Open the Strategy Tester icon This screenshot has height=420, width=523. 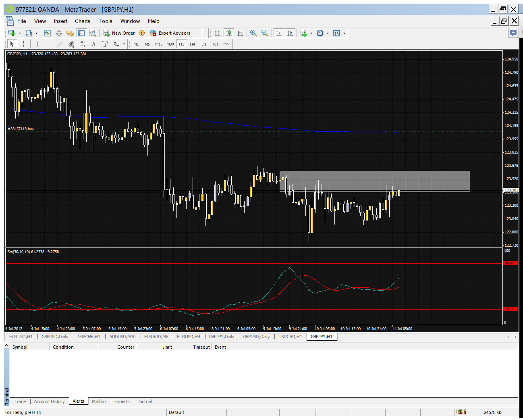point(93,33)
